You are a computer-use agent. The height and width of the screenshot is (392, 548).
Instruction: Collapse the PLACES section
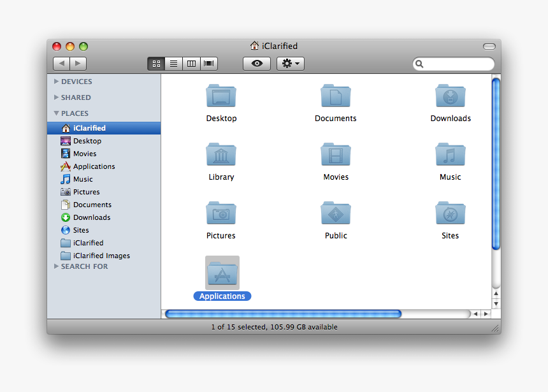56,113
